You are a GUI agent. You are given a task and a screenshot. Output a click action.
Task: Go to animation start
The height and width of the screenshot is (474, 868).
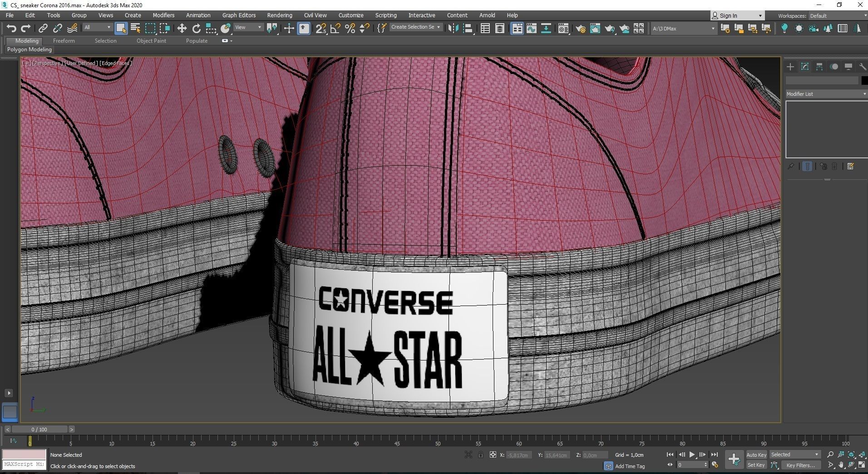click(x=670, y=454)
